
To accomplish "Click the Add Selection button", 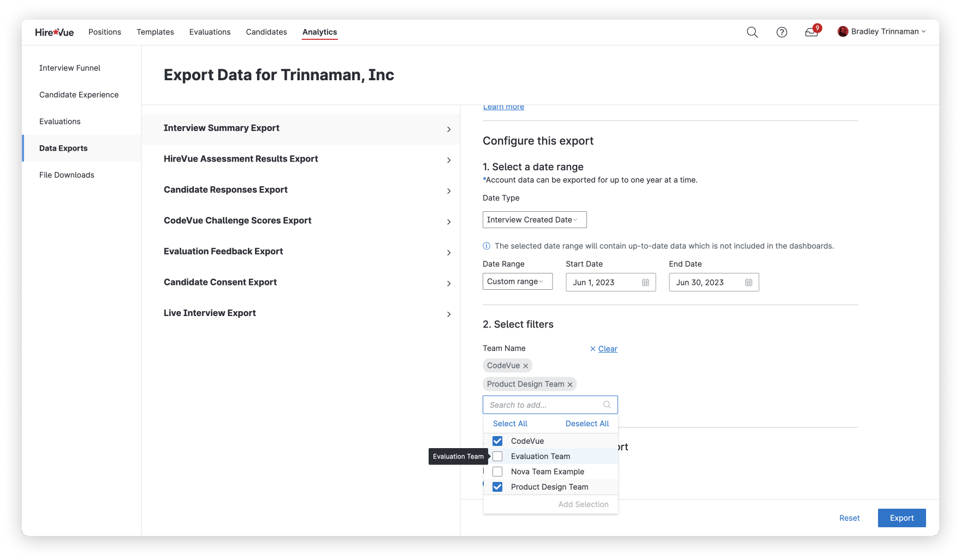I will coord(583,504).
